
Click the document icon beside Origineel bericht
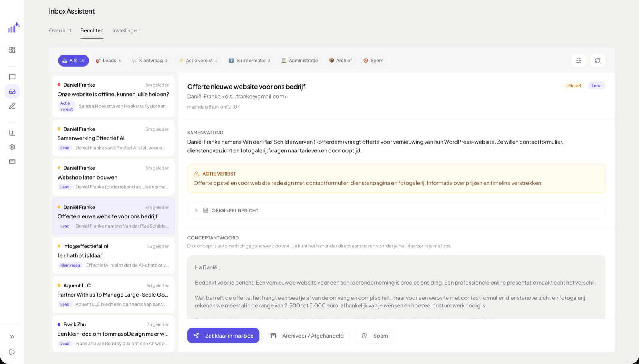pyautogui.click(x=206, y=210)
